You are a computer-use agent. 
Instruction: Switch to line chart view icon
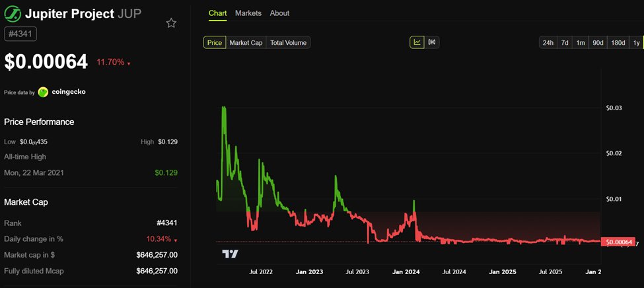(x=417, y=42)
